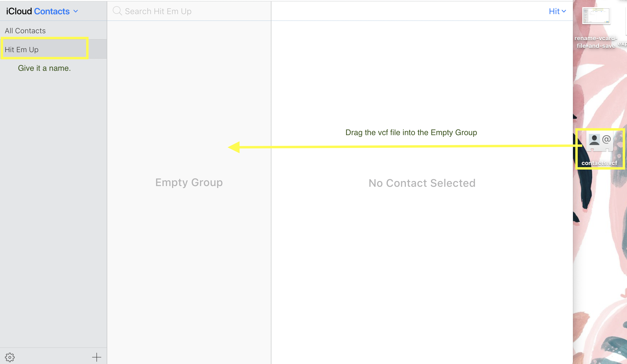The width and height of the screenshot is (627, 364).
Task: Click the plus icon to add a contact
Action: click(96, 357)
